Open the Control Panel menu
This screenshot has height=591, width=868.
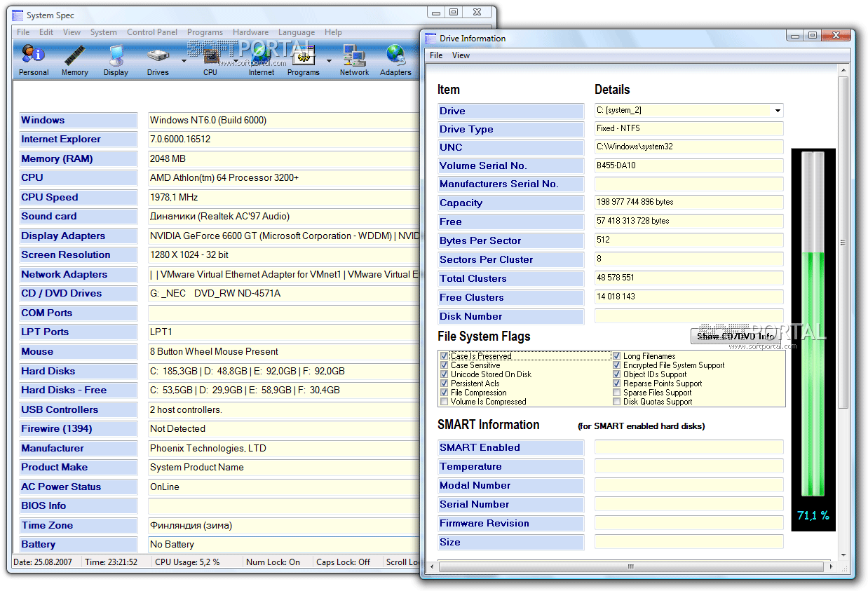pos(152,32)
